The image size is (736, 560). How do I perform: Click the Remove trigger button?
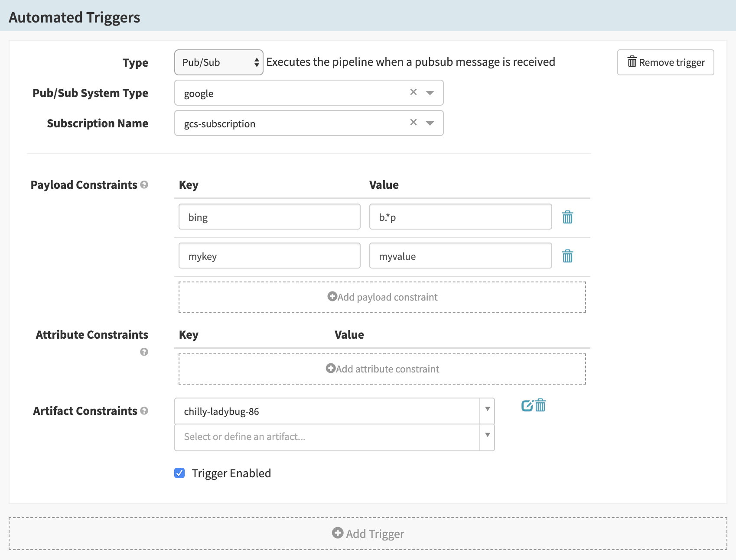click(x=666, y=62)
